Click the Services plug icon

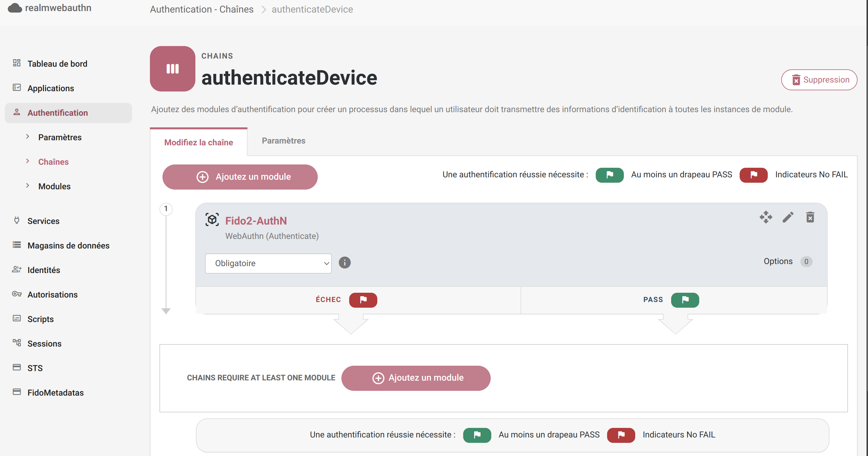coord(17,220)
